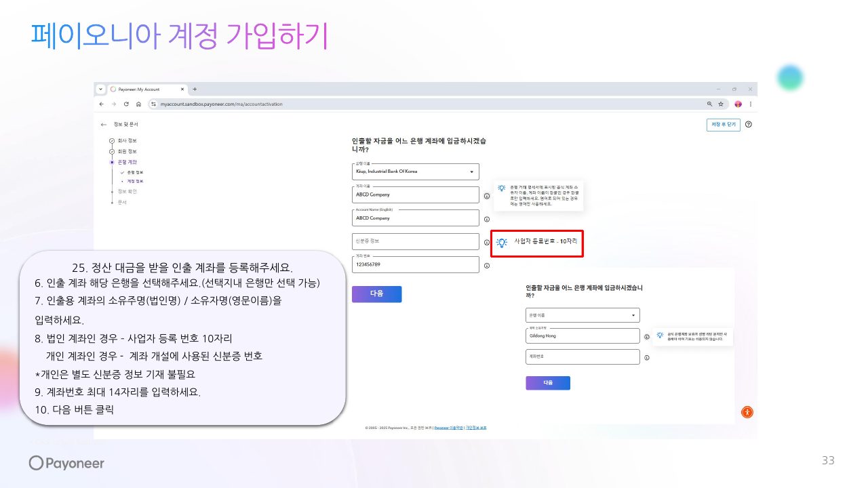Viewport: 868px width, 488px height.
Task: Select the 은행 계좌 step
Action: coord(127,162)
